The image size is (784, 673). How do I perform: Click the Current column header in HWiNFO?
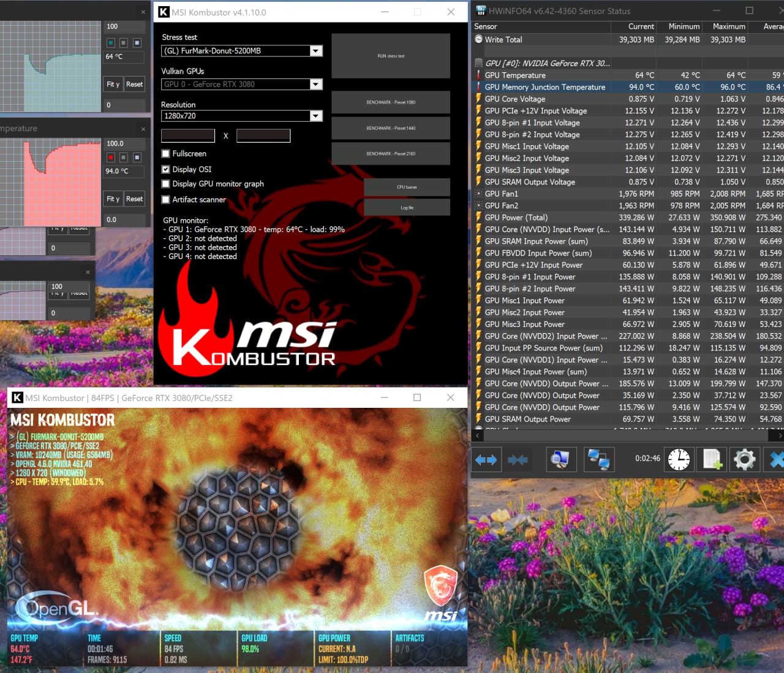pyautogui.click(x=634, y=26)
